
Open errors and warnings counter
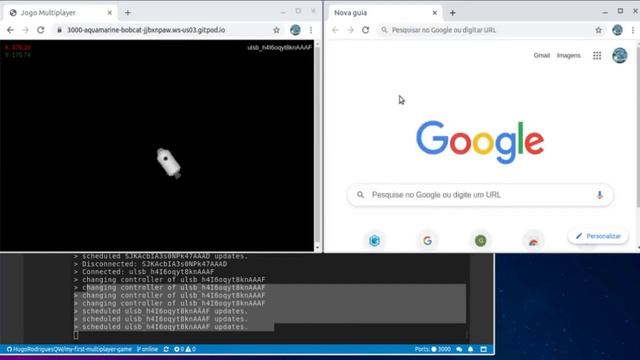pos(184,349)
